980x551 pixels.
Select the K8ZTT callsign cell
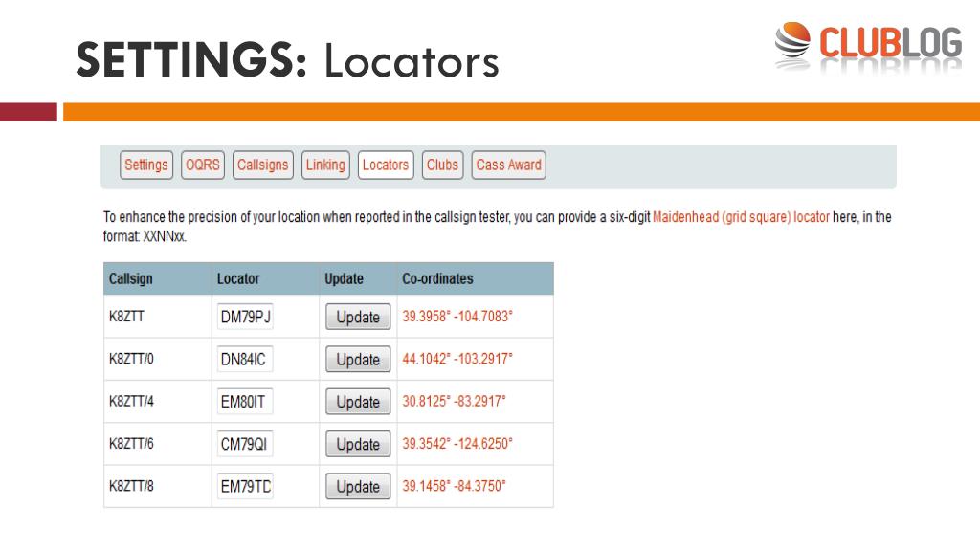[x=158, y=317]
